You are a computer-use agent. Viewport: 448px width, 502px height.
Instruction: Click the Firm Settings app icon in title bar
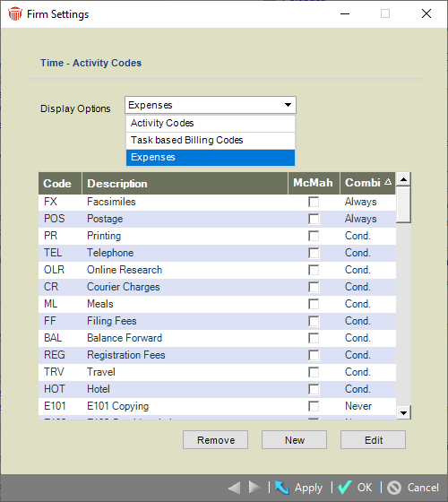point(14,14)
